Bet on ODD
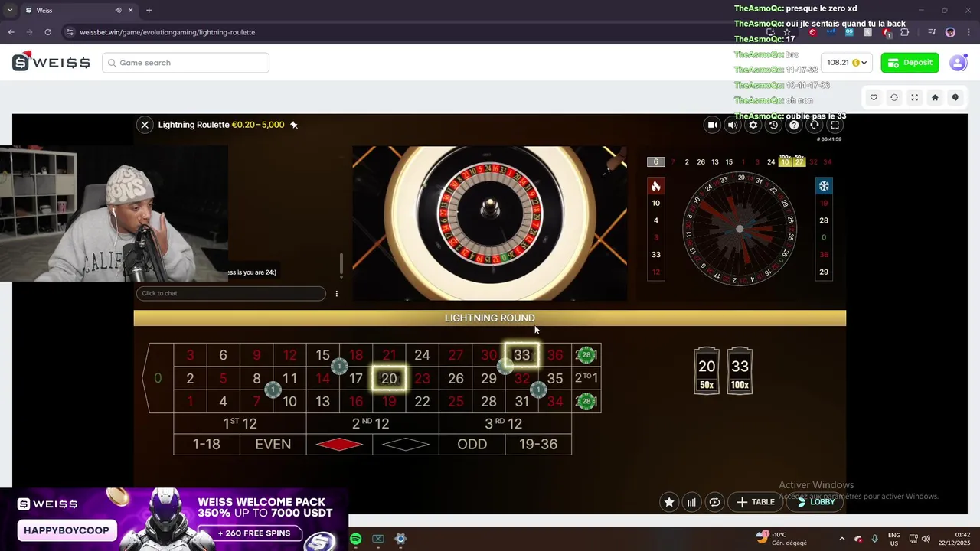 472,444
